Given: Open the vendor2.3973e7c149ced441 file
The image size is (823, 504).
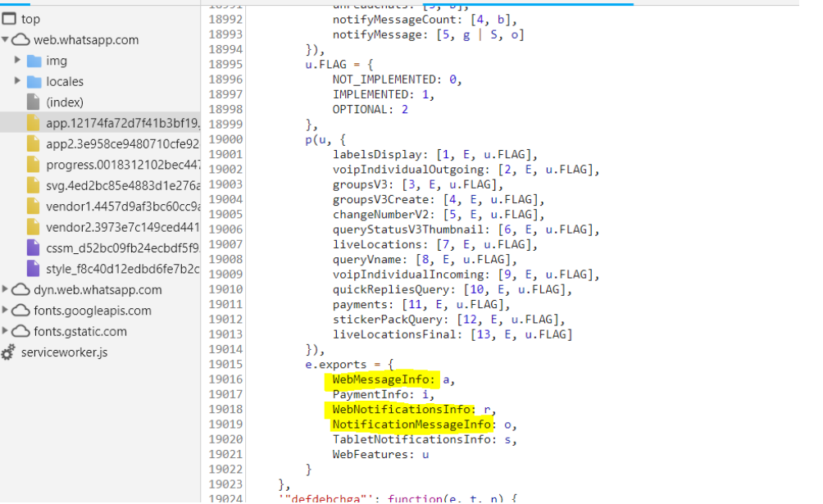Looking at the screenshot, I should click(x=123, y=227).
